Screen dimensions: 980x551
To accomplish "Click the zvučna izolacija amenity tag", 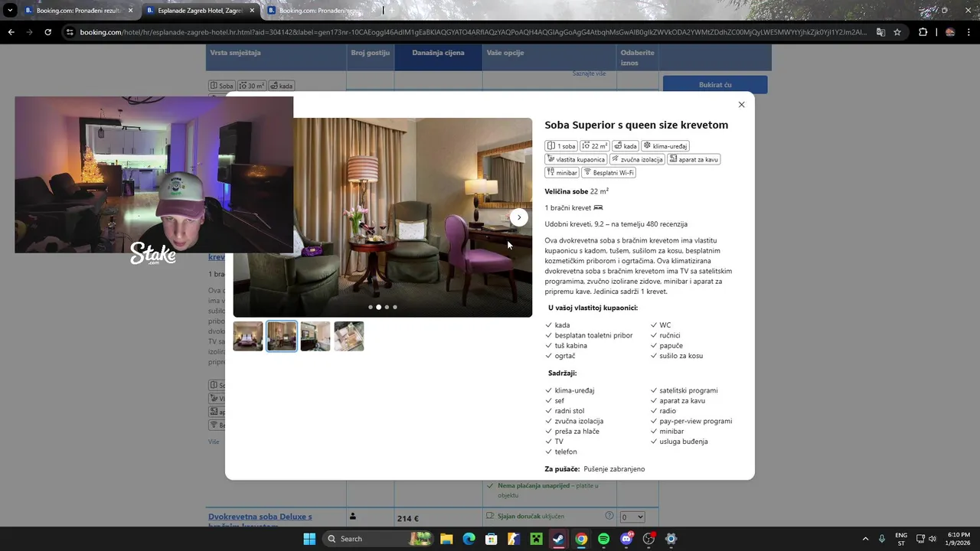I will pos(636,159).
